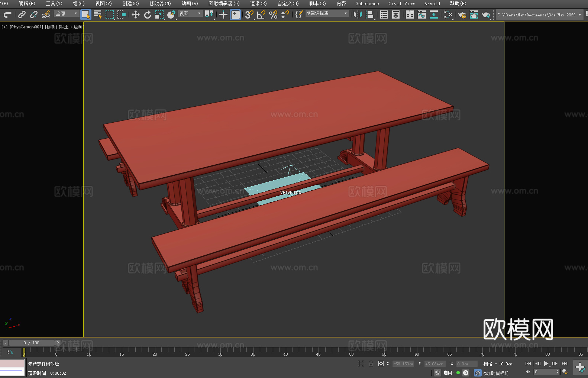
Task: Expand the project path dropdown
Action: tap(580, 15)
